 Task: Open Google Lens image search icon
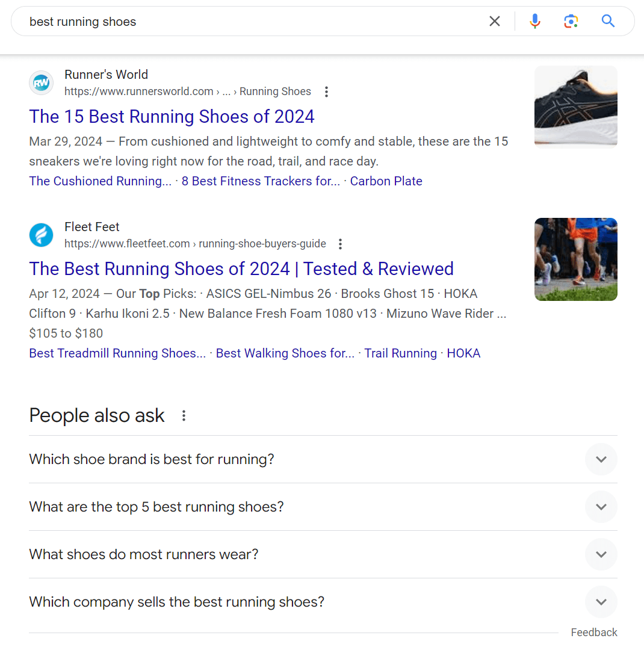[571, 21]
